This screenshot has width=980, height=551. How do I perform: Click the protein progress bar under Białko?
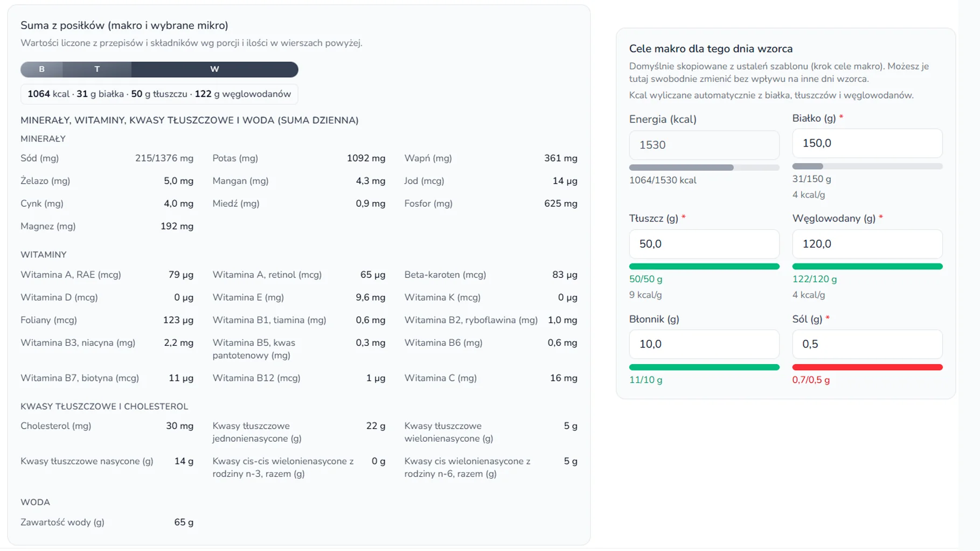click(867, 166)
